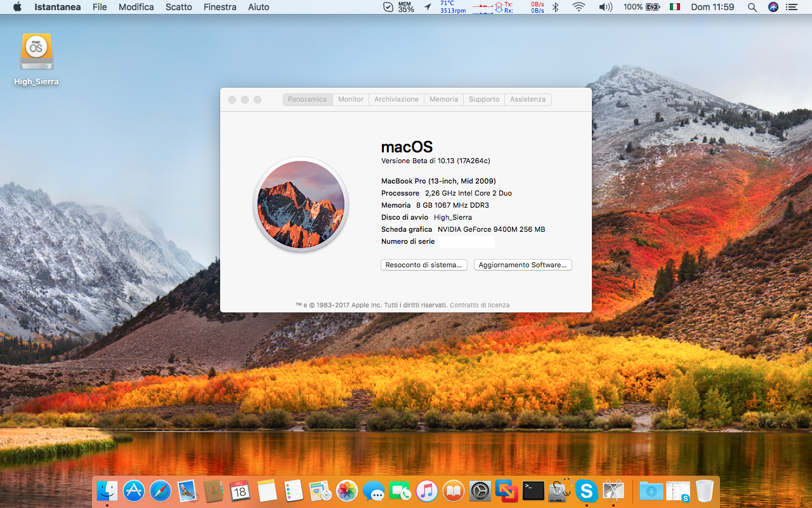Click the Tx/Rx network speed monitor
The image size is (812, 508).
pos(509,7)
